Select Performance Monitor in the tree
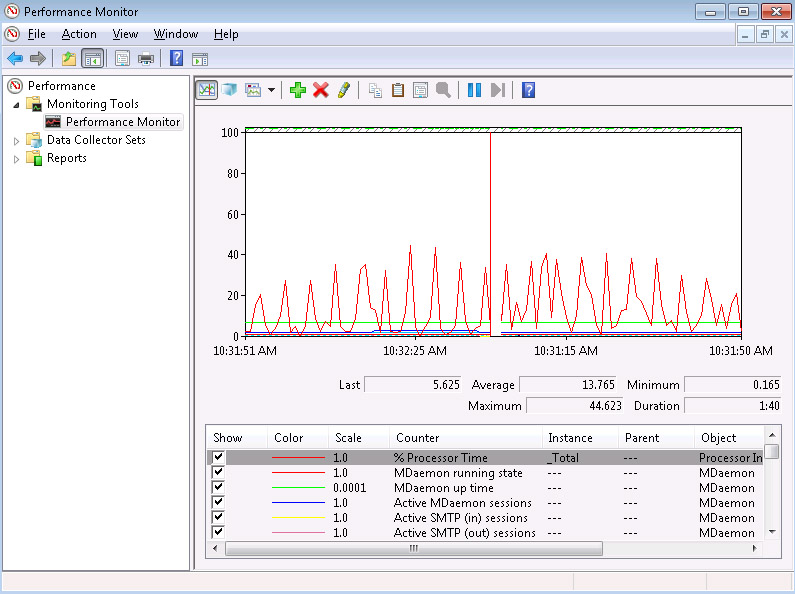The width and height of the screenshot is (795, 594). click(x=122, y=122)
